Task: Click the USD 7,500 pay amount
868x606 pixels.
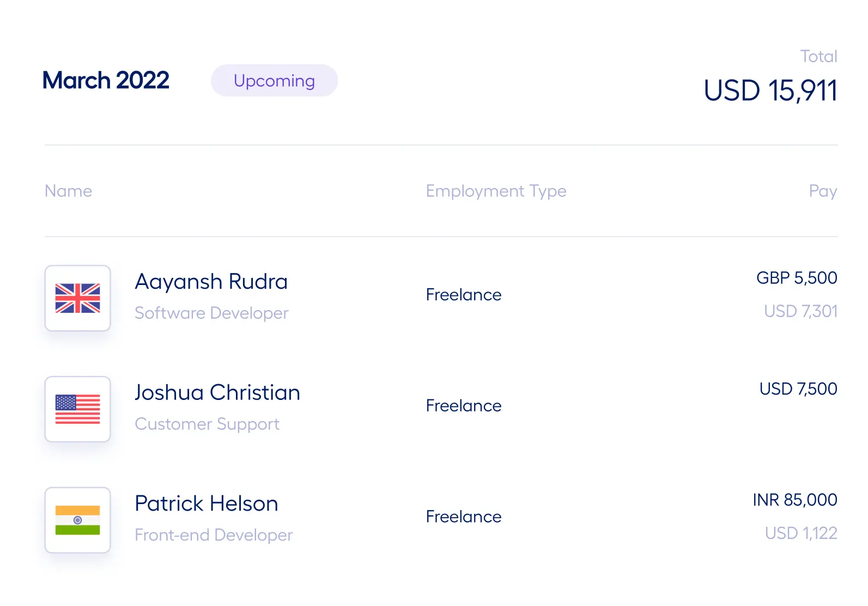Action: 798,389
